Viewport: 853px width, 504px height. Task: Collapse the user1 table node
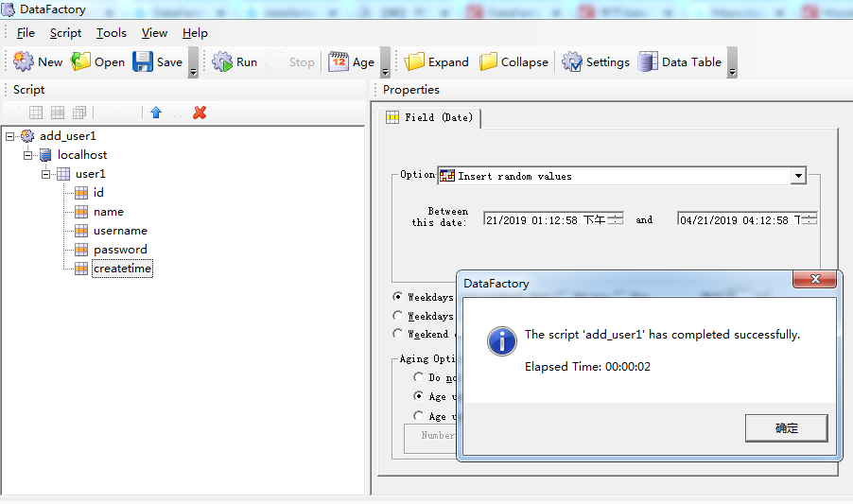pos(45,174)
